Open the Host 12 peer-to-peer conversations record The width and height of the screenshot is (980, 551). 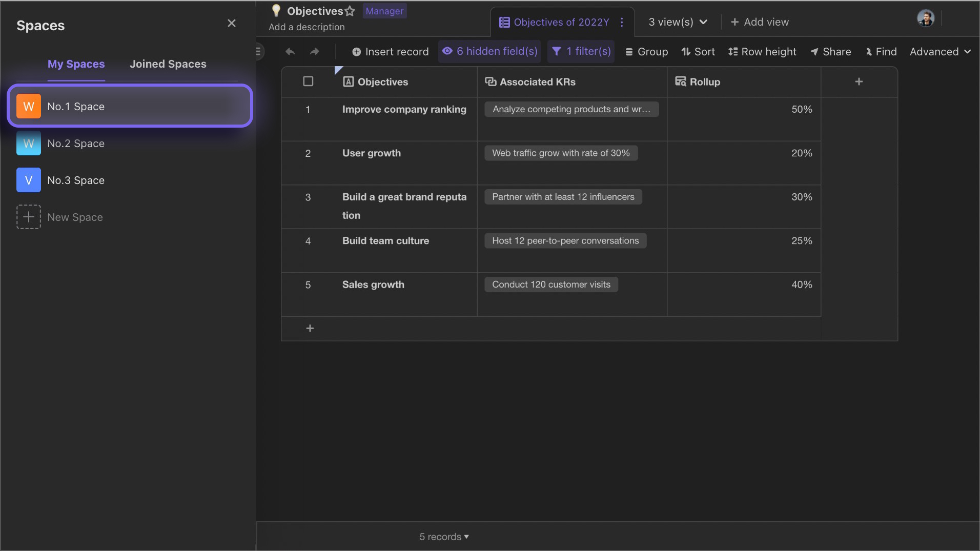click(x=565, y=241)
